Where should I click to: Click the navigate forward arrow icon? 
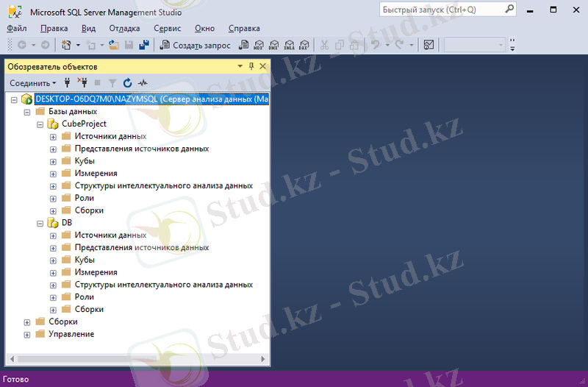(45, 45)
